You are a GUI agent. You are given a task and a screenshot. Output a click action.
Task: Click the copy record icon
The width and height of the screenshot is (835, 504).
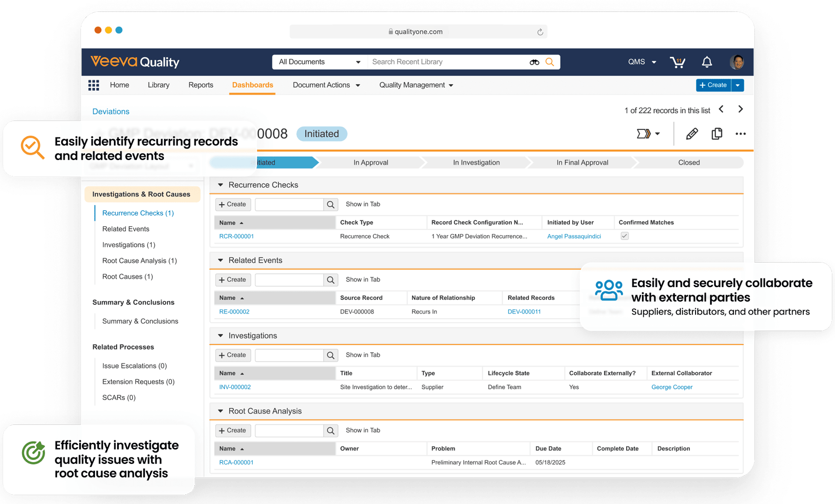tap(717, 134)
